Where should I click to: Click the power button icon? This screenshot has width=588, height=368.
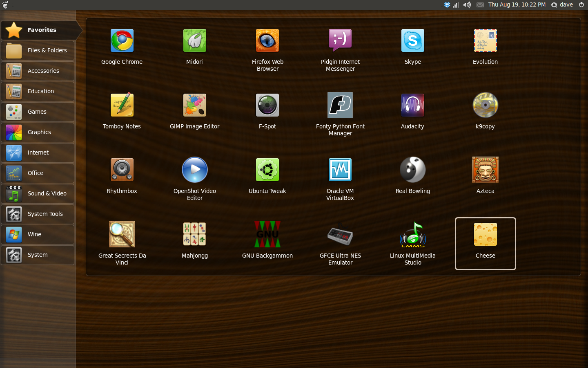point(581,5)
